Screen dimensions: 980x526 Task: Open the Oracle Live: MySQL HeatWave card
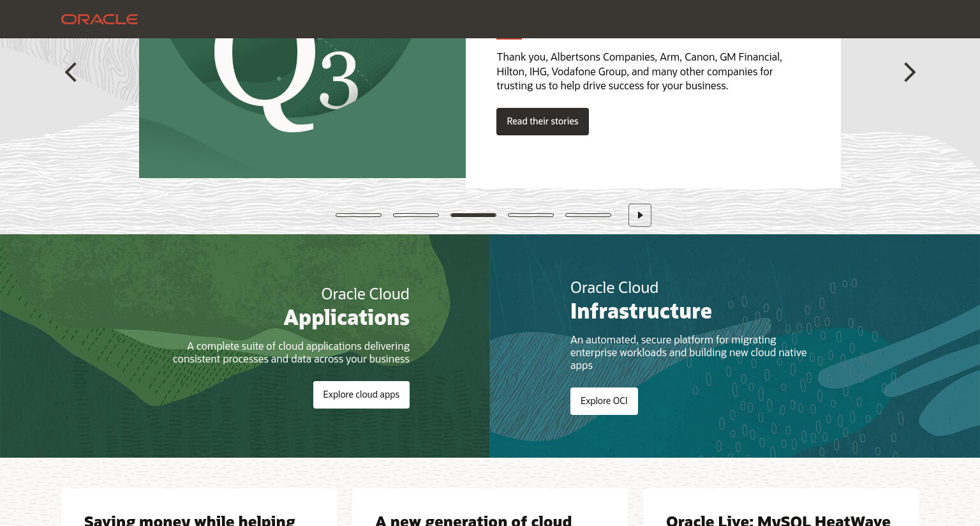click(781, 508)
